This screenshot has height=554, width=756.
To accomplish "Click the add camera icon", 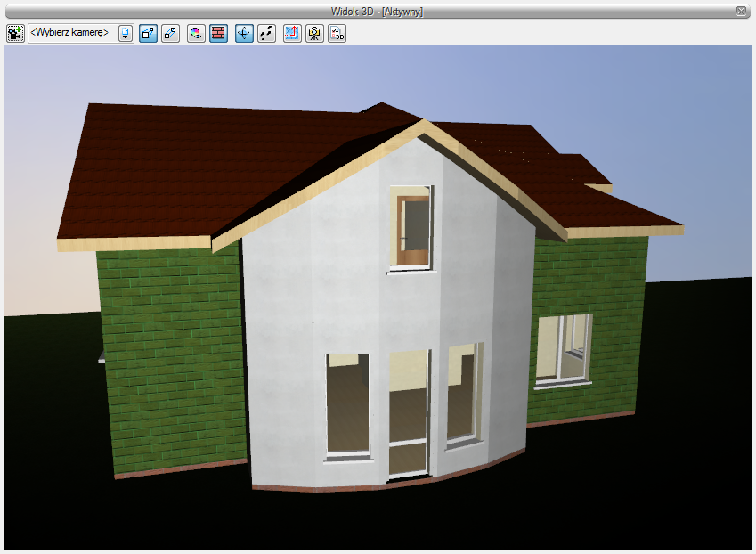I will pyautogui.click(x=15, y=33).
